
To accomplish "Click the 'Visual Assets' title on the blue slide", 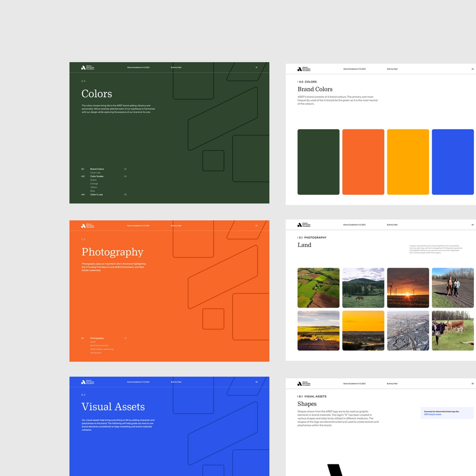I will tap(113, 407).
